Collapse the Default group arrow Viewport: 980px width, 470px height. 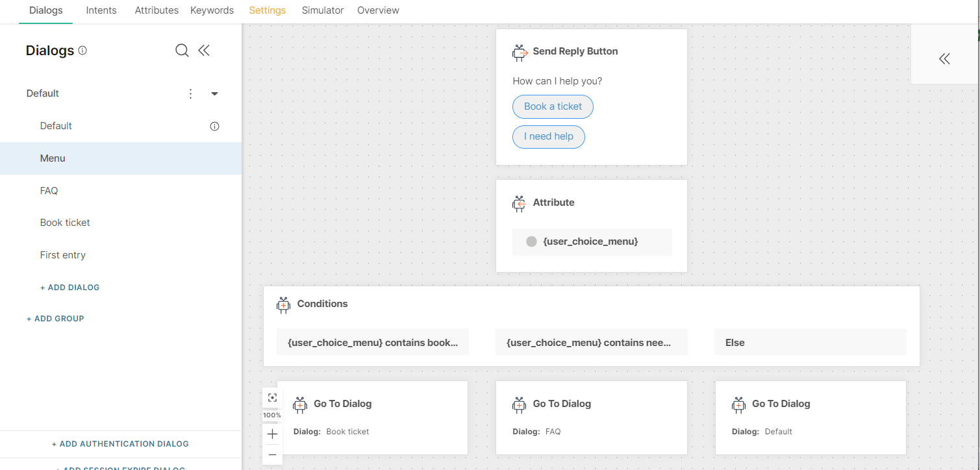[214, 93]
